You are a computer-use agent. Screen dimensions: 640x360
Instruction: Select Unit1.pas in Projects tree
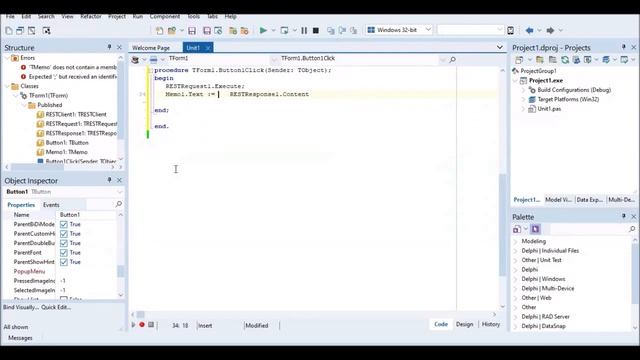click(x=549, y=109)
